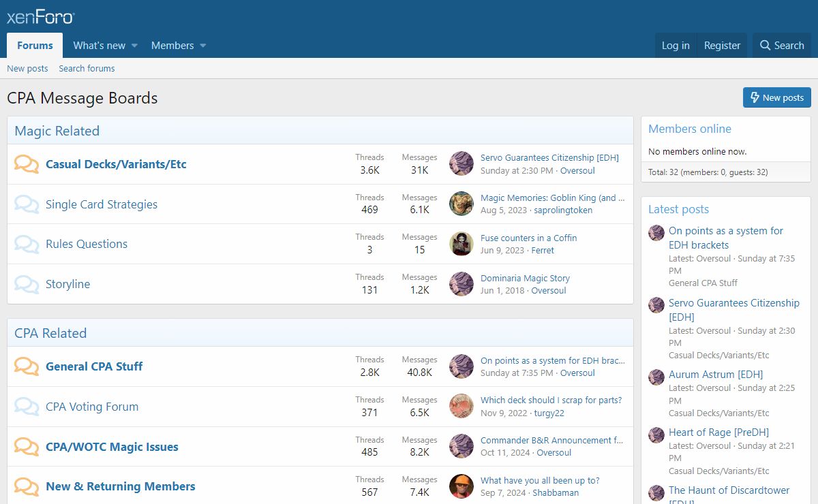Click the Rules Questions forum bubble icon
This screenshot has width=818, height=504.
point(27,244)
